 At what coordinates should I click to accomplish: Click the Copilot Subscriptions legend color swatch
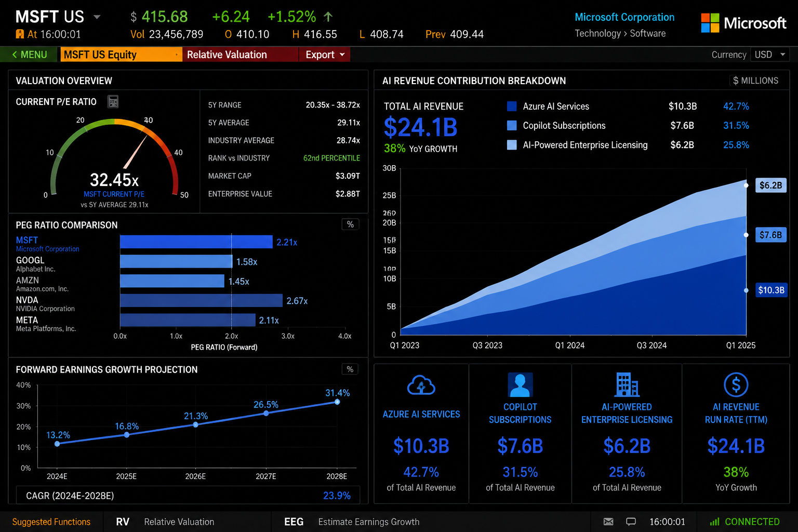pyautogui.click(x=512, y=125)
